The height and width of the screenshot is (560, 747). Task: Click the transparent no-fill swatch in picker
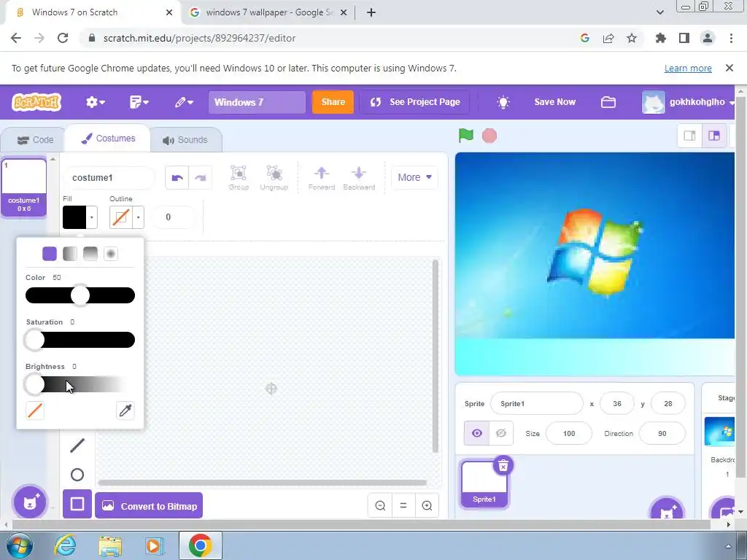click(35, 411)
